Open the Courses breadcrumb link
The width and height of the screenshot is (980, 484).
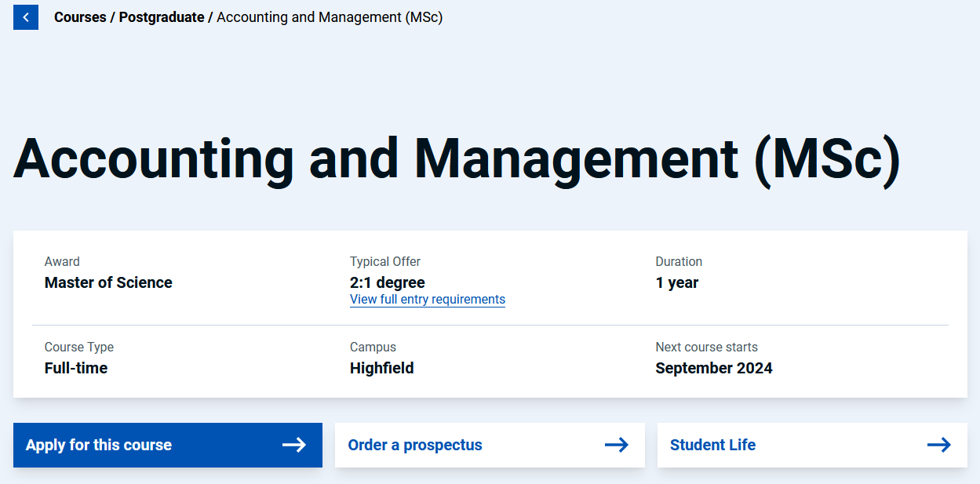[x=80, y=17]
